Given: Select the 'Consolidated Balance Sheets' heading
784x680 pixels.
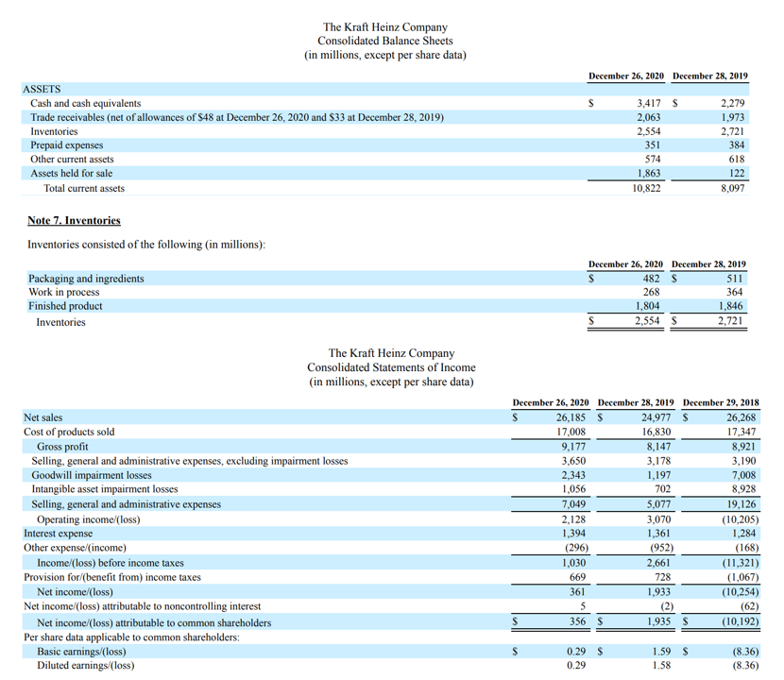Looking at the screenshot, I should tap(385, 41).
